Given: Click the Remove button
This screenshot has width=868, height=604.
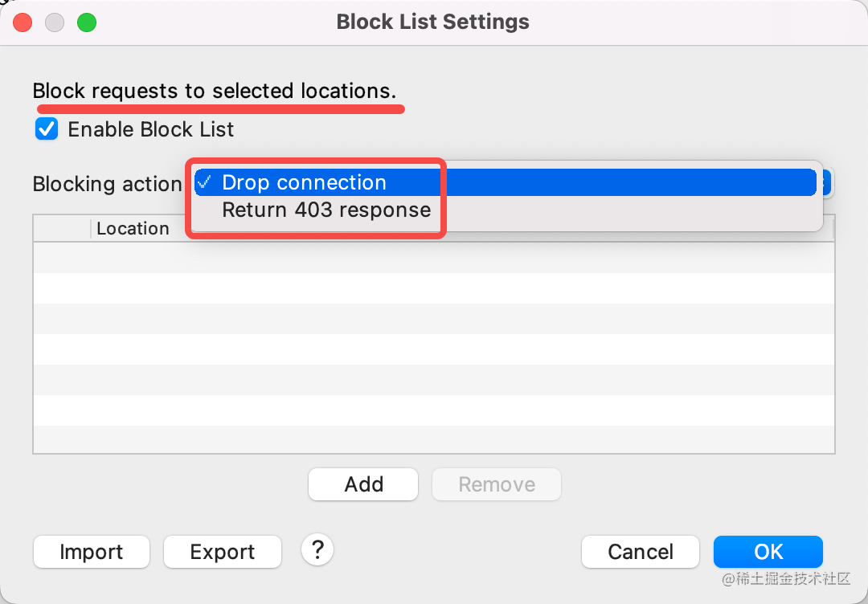Looking at the screenshot, I should [x=497, y=484].
